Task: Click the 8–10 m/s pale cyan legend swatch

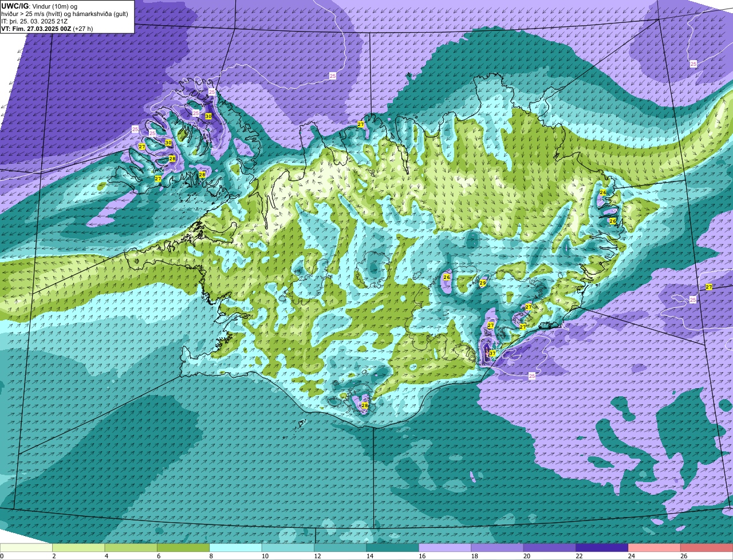Action: click(236, 548)
